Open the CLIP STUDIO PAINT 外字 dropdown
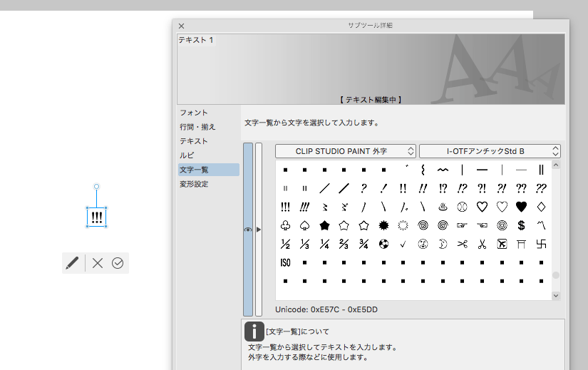The width and height of the screenshot is (588, 370). click(346, 151)
